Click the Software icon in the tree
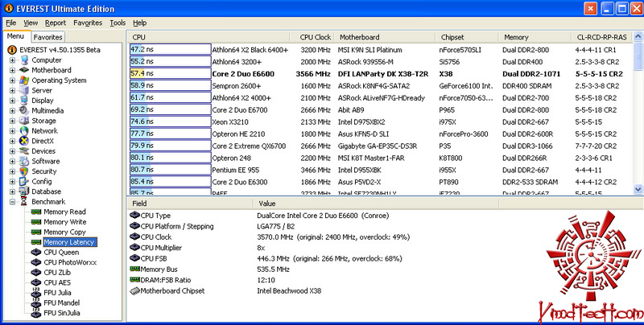Image resolution: width=644 pixels, height=325 pixels. click(24, 161)
